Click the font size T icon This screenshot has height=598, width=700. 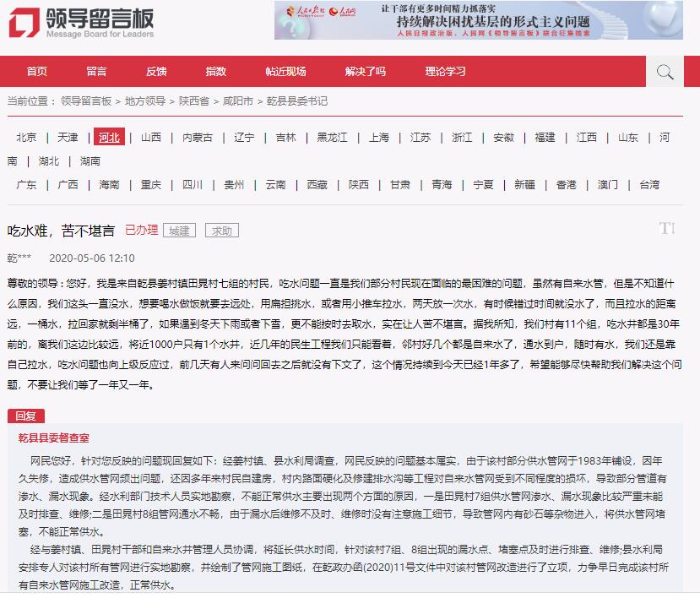coord(666,229)
